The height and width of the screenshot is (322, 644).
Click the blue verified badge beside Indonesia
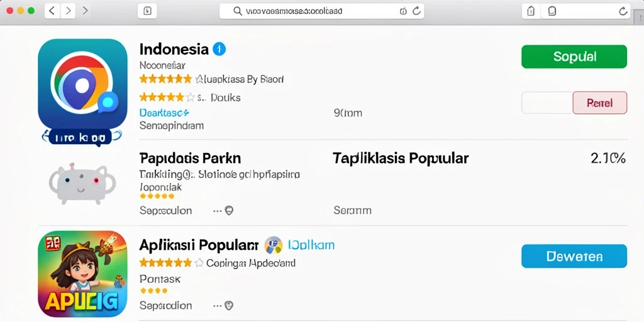(219, 49)
